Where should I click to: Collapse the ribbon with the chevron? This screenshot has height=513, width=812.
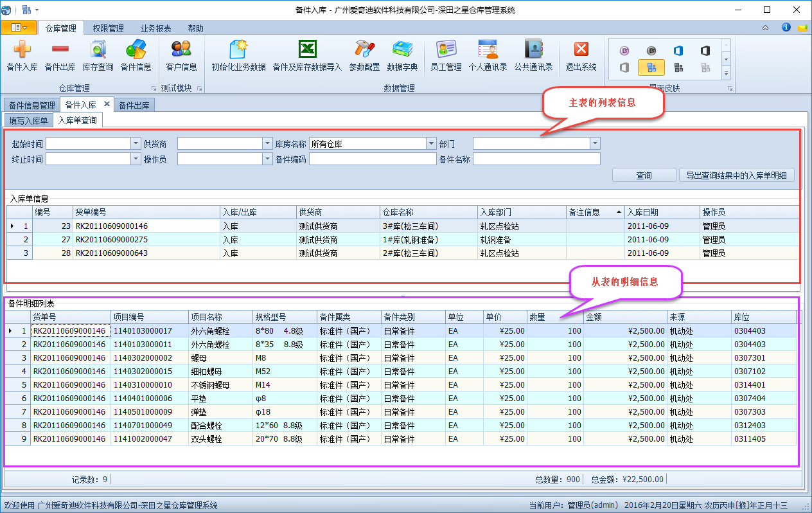[765, 28]
